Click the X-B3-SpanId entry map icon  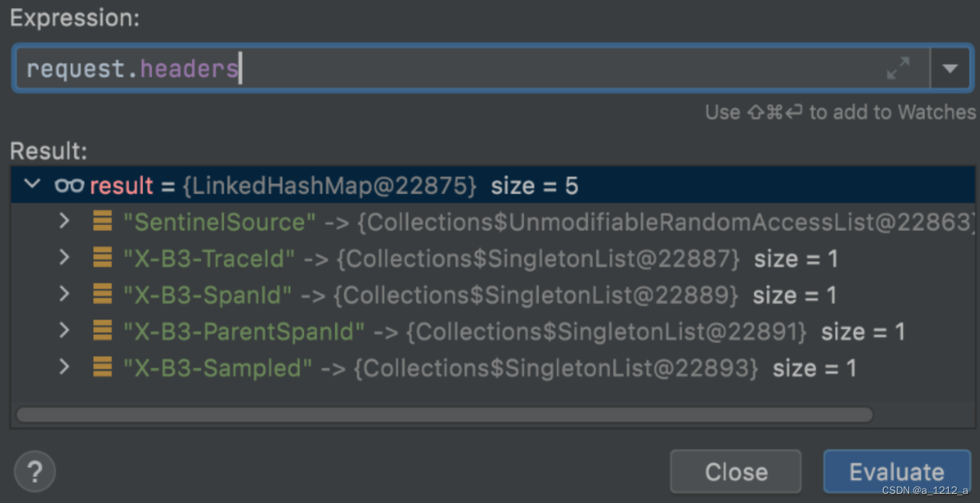(102, 295)
